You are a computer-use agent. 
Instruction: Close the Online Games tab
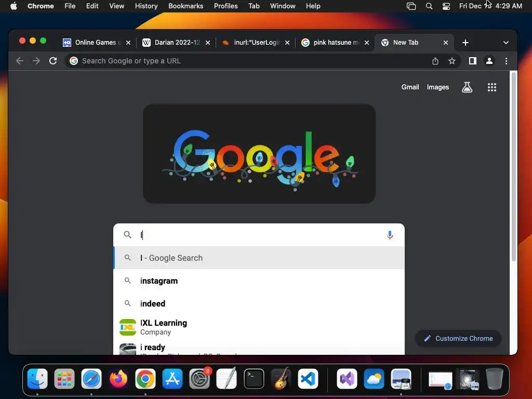128,43
